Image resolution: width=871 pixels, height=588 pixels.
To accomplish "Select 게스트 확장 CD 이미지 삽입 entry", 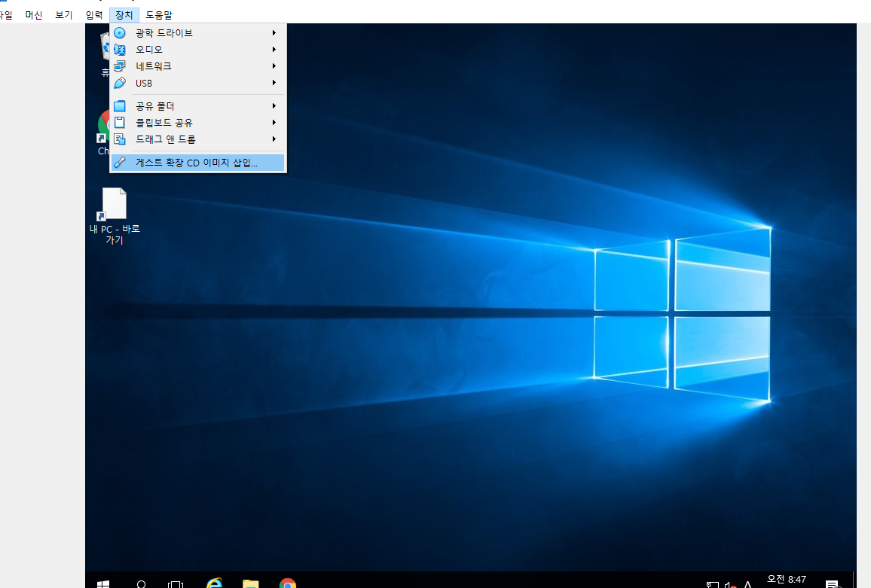I will [x=197, y=163].
